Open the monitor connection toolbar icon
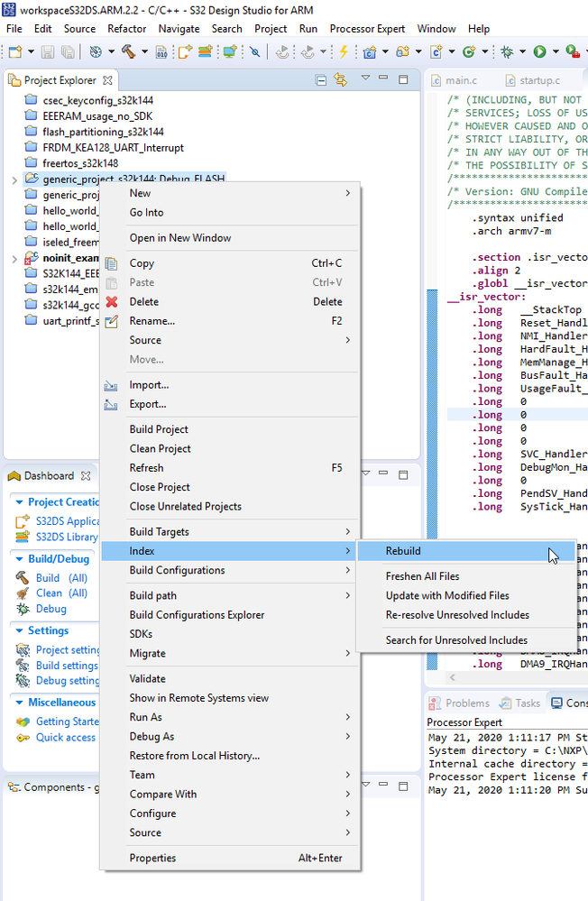Screen dimensions: 588x901 (x=230, y=51)
